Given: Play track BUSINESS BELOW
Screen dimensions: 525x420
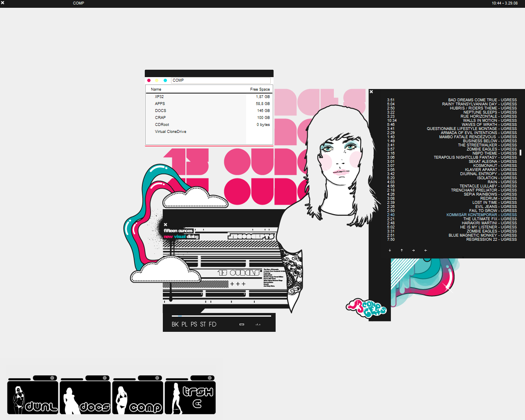Looking at the screenshot, I should pos(490,141).
